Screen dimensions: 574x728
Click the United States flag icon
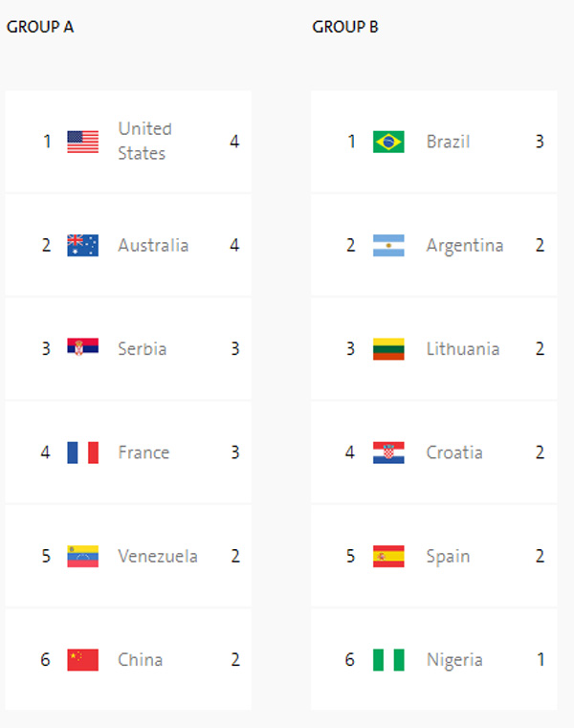[x=82, y=142]
